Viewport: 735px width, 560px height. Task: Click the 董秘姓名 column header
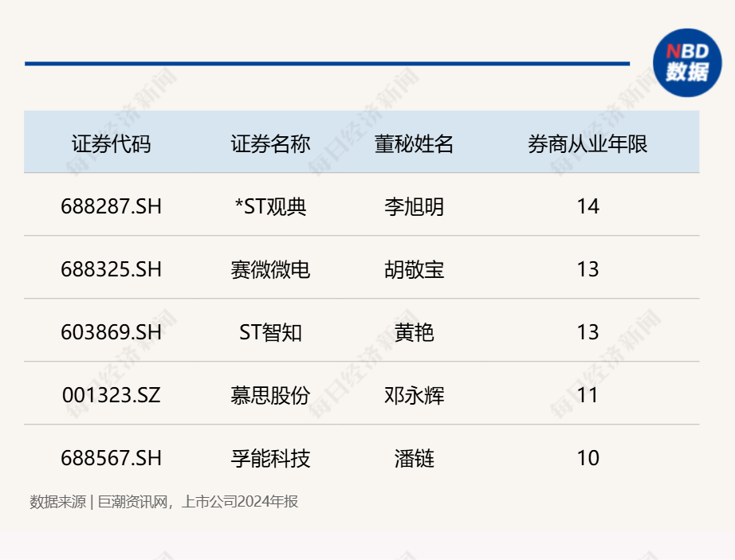point(414,143)
